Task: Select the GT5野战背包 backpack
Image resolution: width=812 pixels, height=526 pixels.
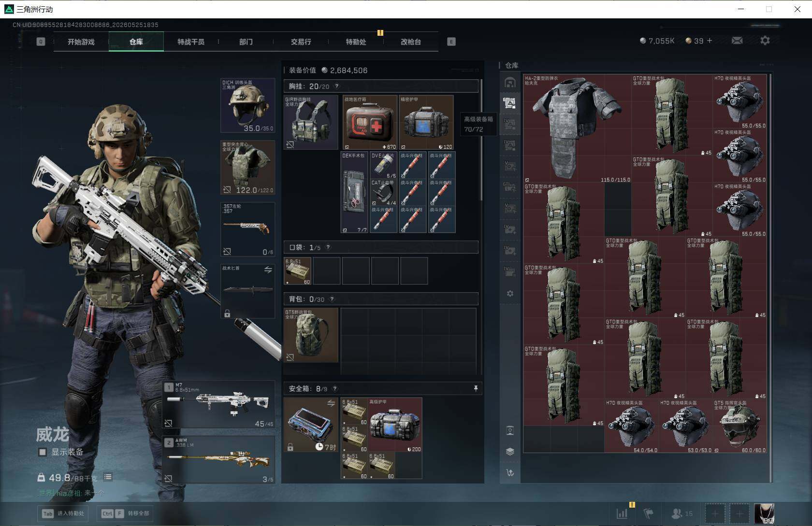Action: pyautogui.click(x=311, y=335)
